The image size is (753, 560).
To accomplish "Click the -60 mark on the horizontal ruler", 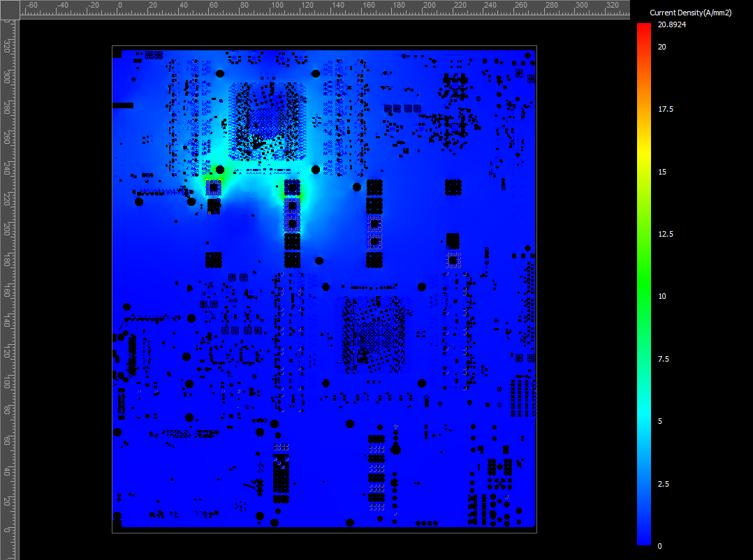I will 31,6.
